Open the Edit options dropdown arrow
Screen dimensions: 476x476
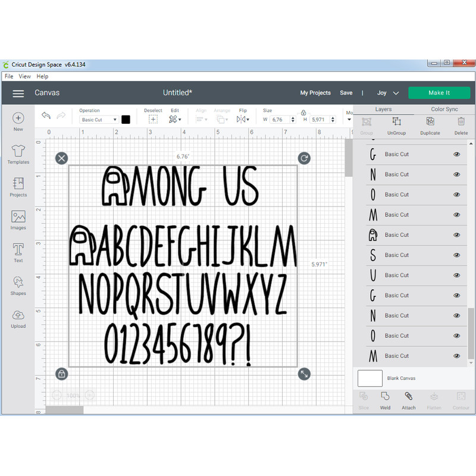point(180,119)
